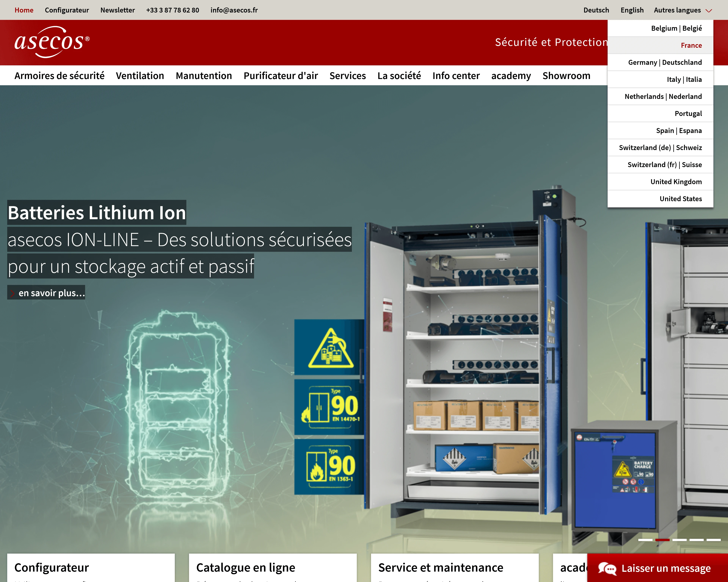
Task: Open the "Armoires de sécurité" menu
Action: [59, 76]
